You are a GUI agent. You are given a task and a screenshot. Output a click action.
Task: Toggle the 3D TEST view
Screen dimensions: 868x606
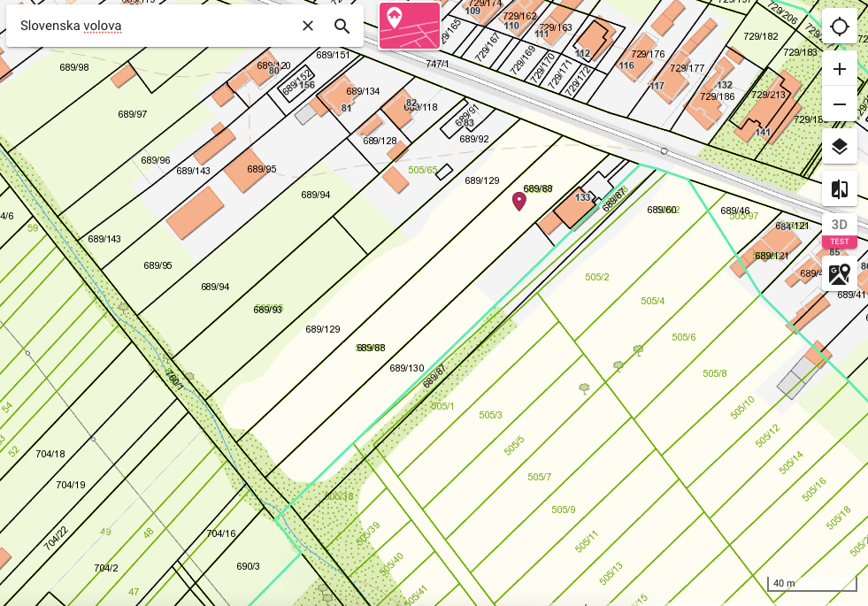coord(840,230)
